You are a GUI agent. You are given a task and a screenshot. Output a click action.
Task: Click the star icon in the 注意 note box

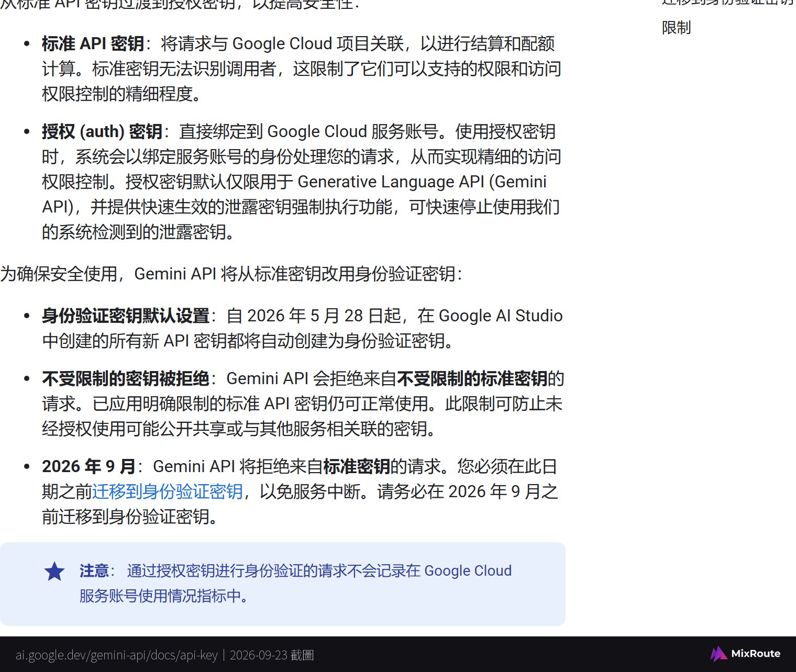point(54,572)
